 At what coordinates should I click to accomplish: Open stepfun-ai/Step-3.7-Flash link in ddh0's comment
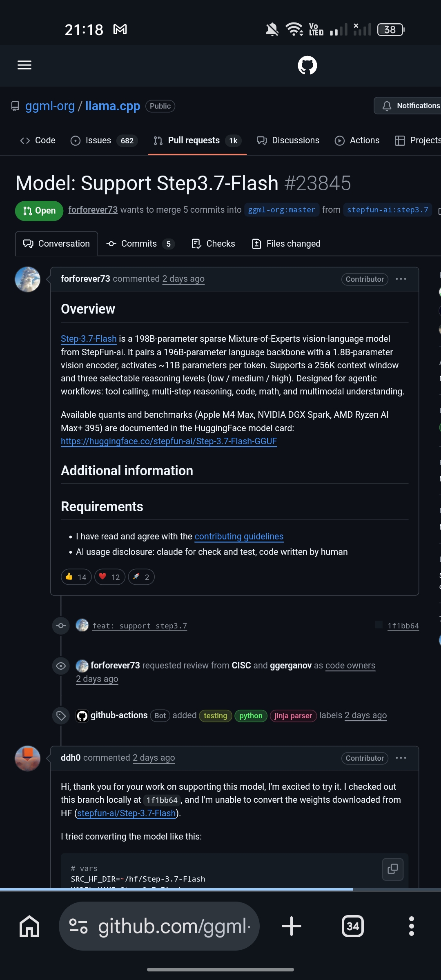click(x=127, y=813)
